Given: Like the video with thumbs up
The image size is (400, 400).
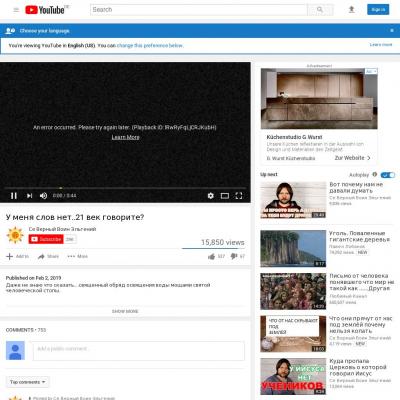Looking at the screenshot, I should [x=211, y=256].
